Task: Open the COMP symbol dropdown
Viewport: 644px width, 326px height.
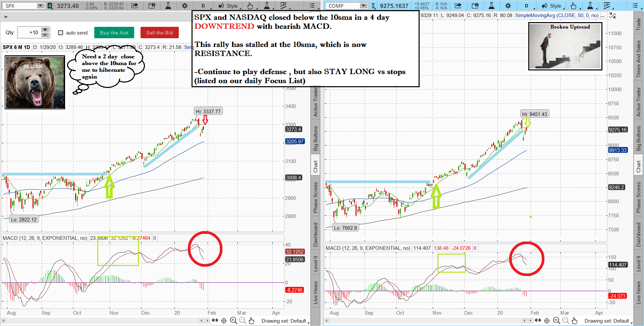Action: pyautogui.click(x=364, y=6)
